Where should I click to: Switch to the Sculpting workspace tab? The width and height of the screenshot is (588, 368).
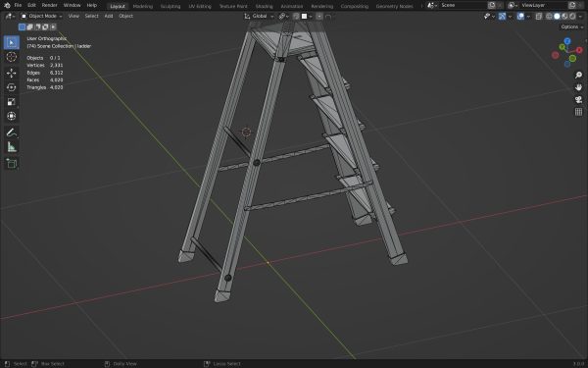171,6
